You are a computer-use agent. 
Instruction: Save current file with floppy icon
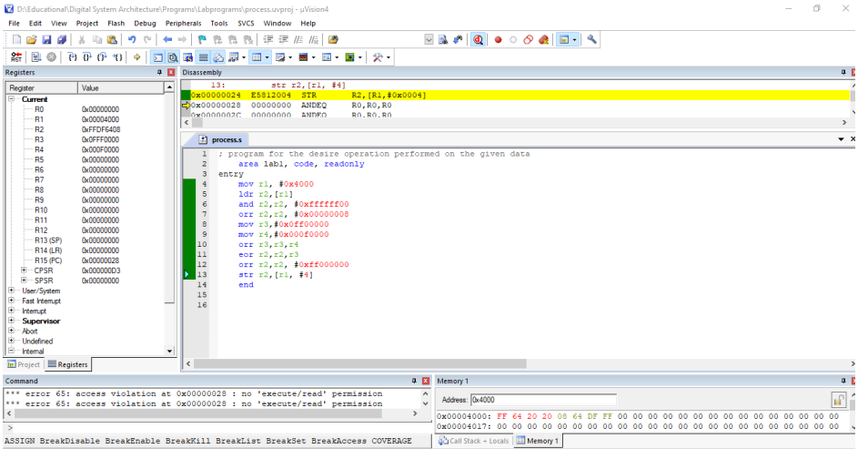tap(46, 40)
